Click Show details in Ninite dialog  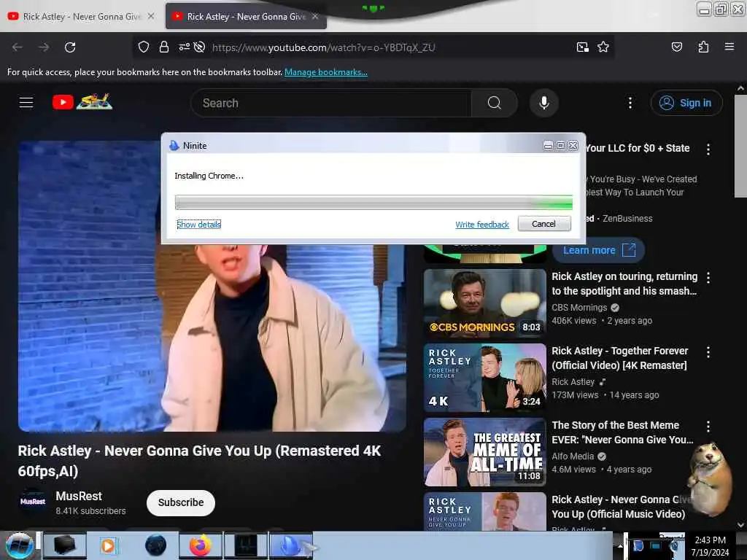pyautogui.click(x=198, y=225)
